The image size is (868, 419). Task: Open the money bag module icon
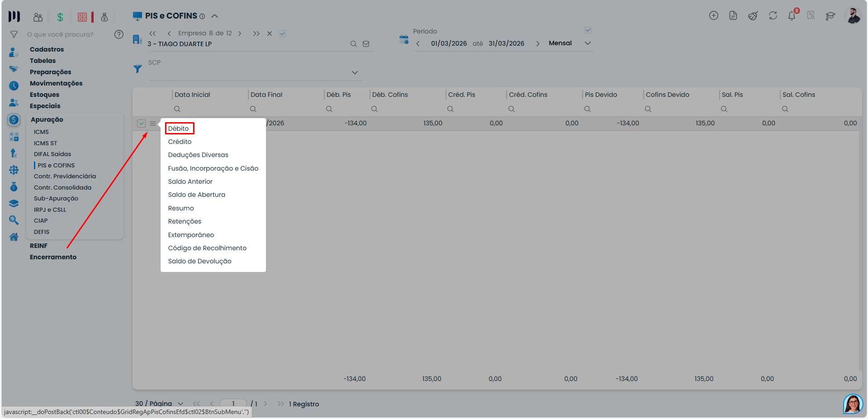coord(104,17)
